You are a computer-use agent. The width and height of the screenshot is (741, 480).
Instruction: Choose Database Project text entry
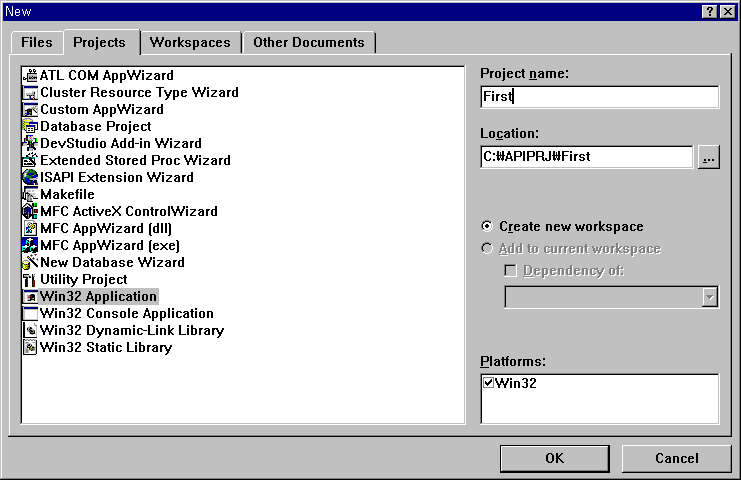click(96, 127)
